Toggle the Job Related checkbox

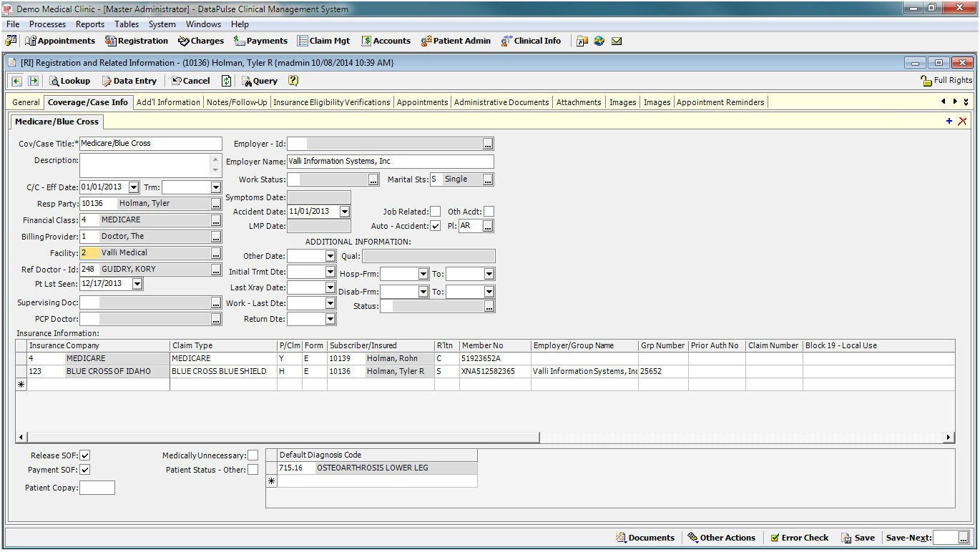tap(435, 212)
